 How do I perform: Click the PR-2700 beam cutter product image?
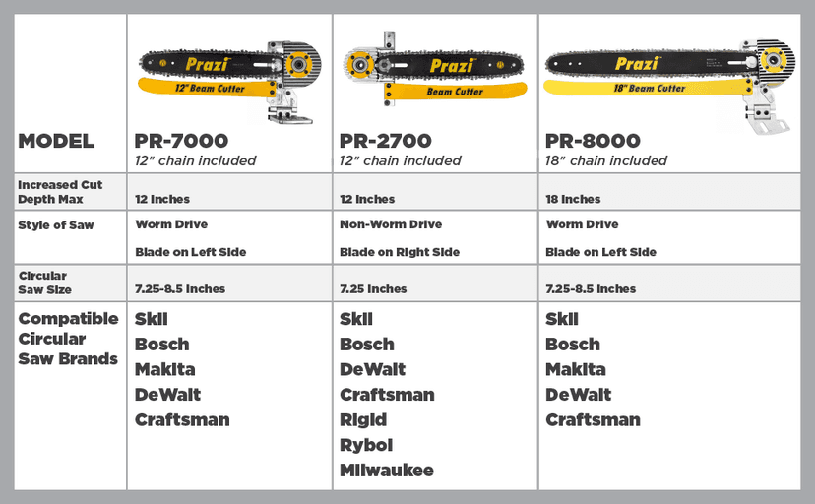[434, 75]
